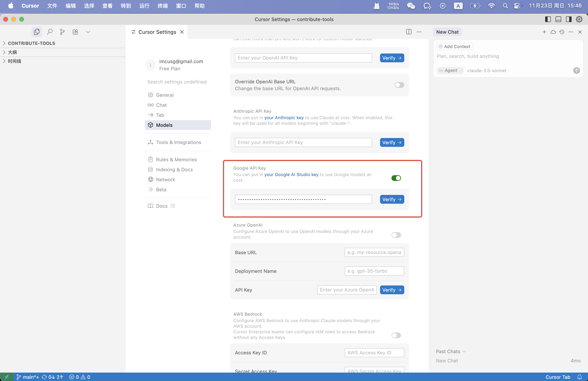Click the Search settings field
This screenshot has width=588, height=381.
(x=177, y=82)
